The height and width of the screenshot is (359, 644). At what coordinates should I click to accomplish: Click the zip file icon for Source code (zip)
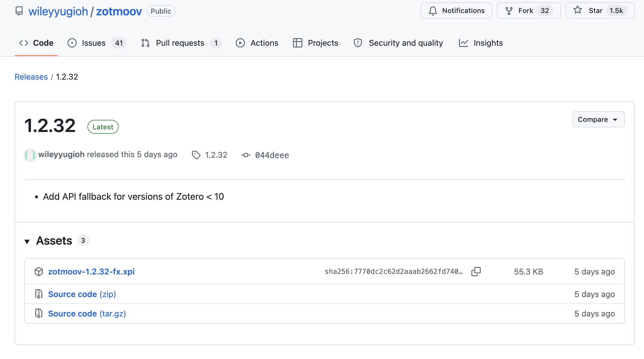pyautogui.click(x=39, y=294)
